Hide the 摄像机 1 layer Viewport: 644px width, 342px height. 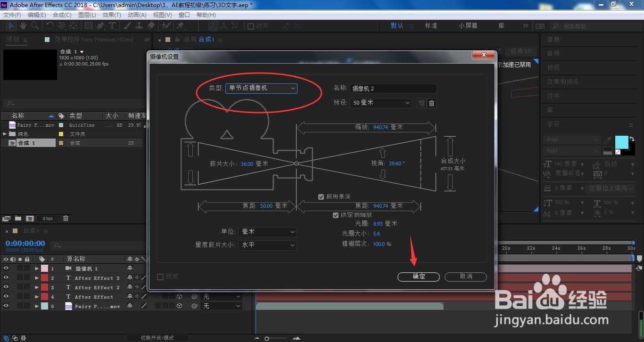(6, 269)
